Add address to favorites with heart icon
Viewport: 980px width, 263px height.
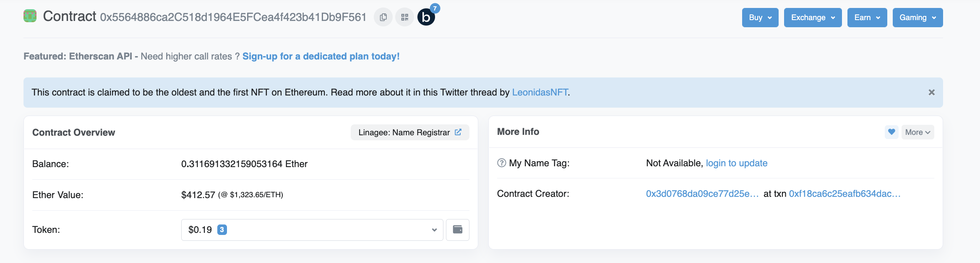point(891,132)
